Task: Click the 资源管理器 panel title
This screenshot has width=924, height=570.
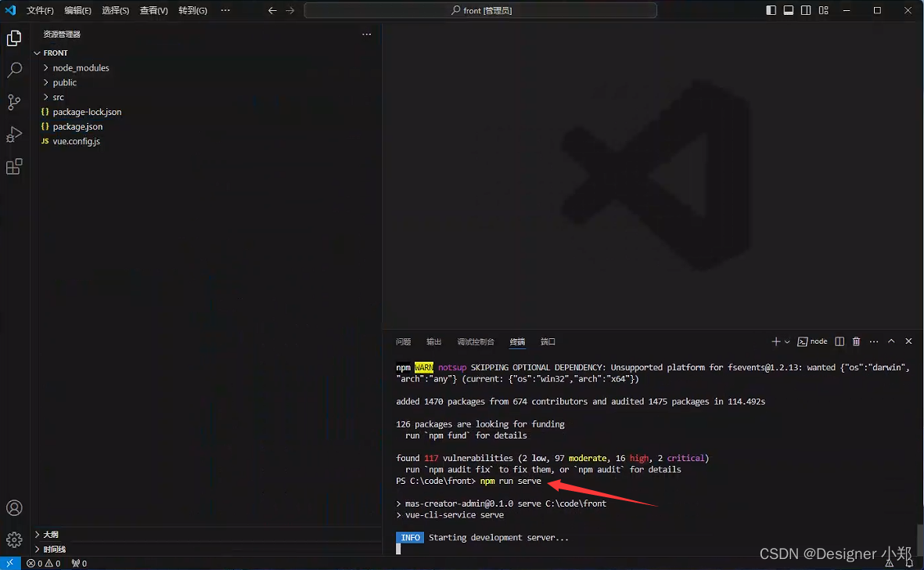Action: [x=62, y=34]
